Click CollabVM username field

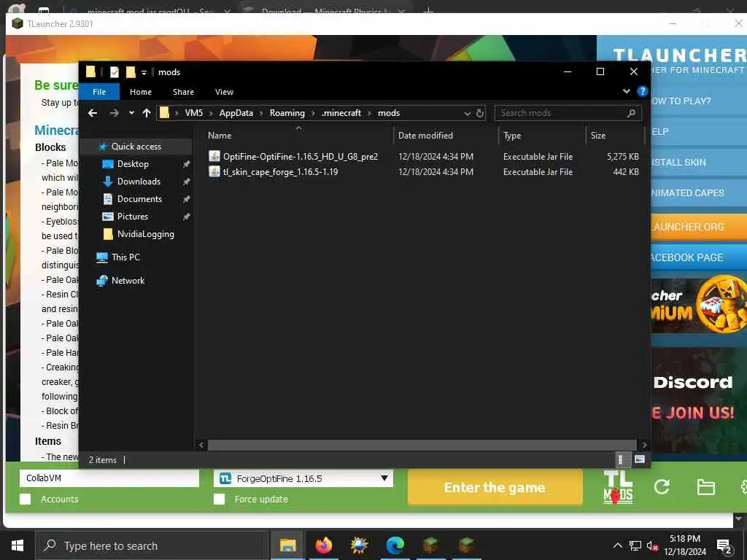click(x=109, y=478)
